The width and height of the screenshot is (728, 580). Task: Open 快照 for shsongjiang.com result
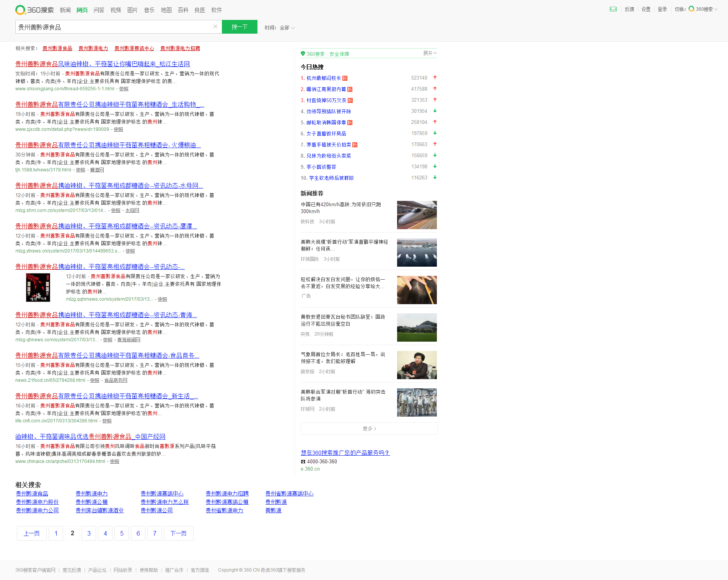click(124, 89)
